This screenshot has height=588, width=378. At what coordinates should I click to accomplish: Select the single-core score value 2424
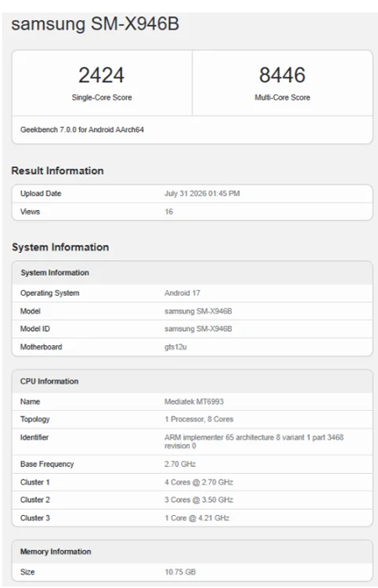(102, 75)
